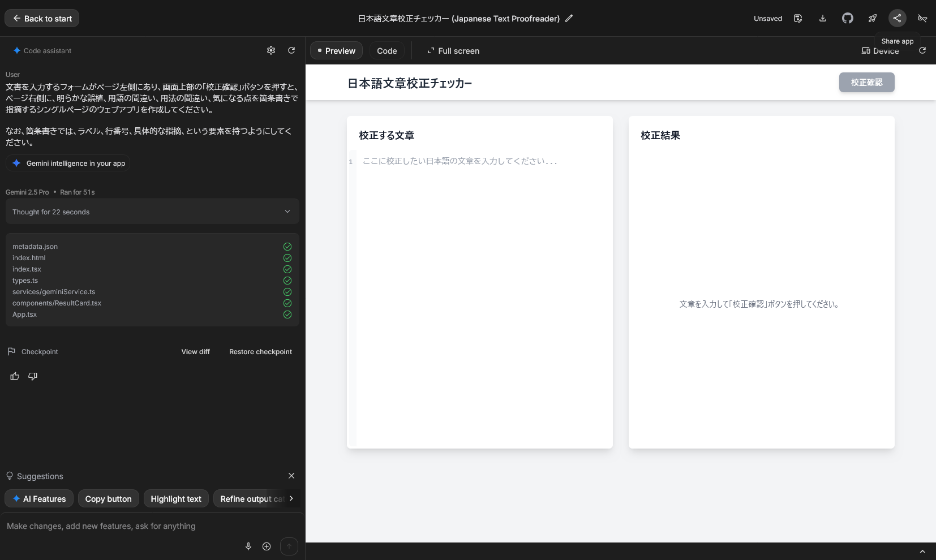The image size is (936, 560).
Task: Click the Japanese text input area
Action: pos(484,283)
